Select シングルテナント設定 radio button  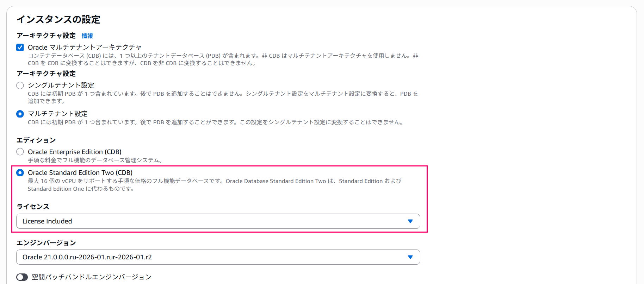point(20,86)
